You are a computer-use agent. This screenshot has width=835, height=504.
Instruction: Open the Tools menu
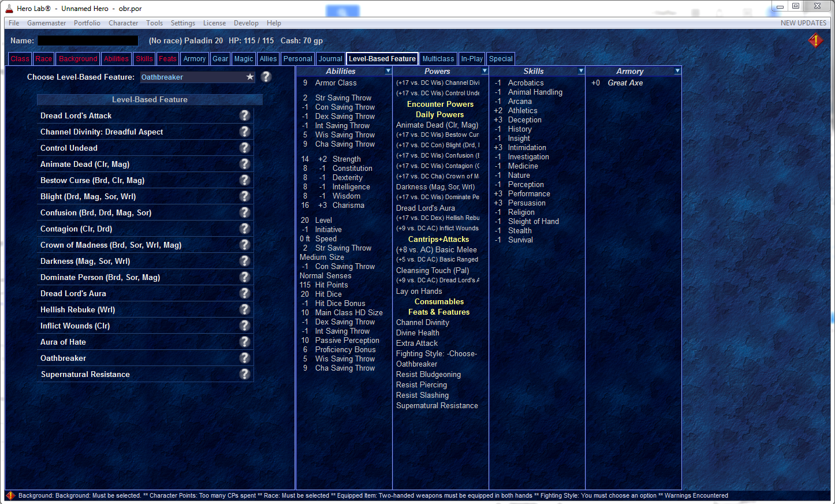point(154,23)
